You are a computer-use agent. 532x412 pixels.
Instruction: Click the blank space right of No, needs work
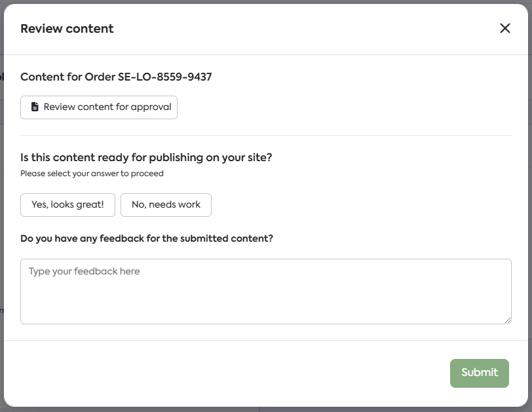point(360,204)
